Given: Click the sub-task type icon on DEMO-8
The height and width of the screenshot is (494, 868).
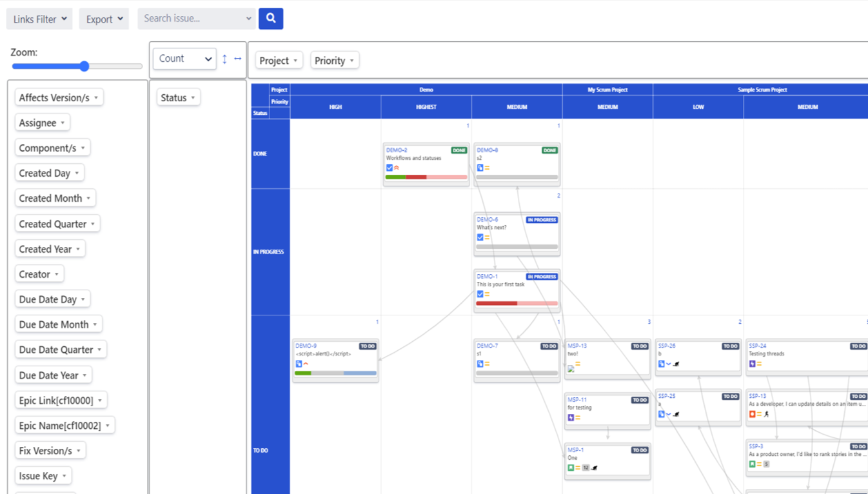Looking at the screenshot, I should point(480,168).
